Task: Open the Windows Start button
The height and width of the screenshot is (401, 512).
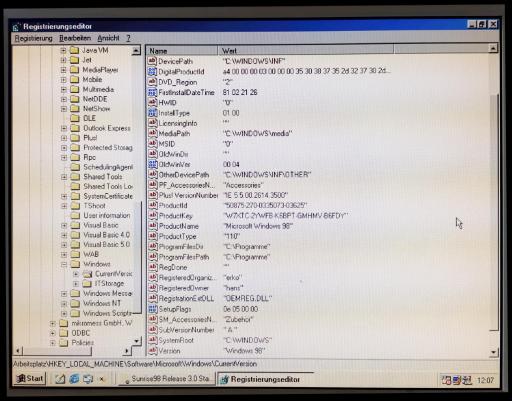Action: tap(30, 379)
